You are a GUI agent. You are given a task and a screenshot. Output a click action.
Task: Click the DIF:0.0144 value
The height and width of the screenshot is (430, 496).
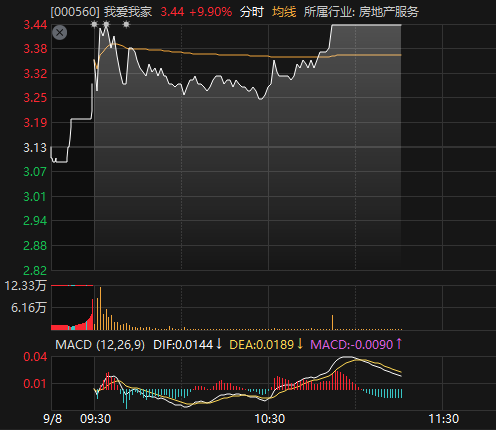[x=183, y=344]
